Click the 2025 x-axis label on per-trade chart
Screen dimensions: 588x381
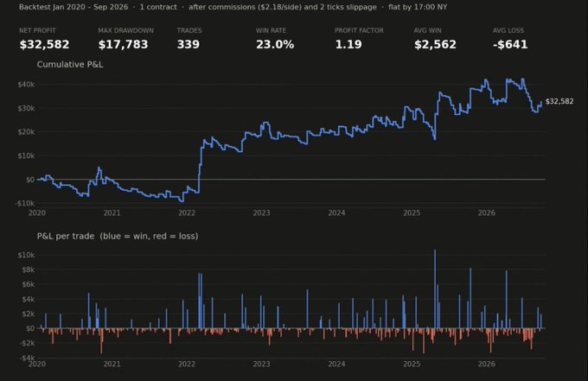(x=412, y=364)
